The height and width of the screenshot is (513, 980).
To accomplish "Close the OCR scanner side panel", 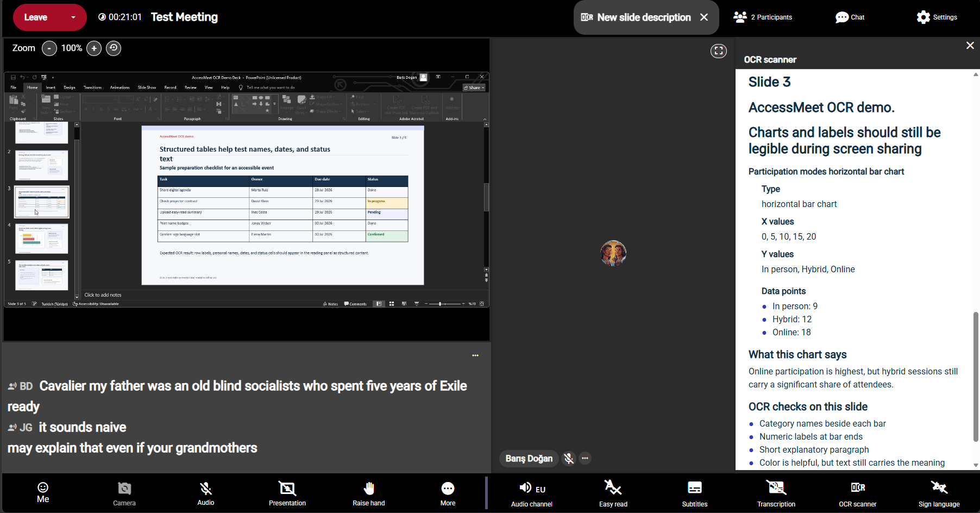I will click(x=970, y=46).
